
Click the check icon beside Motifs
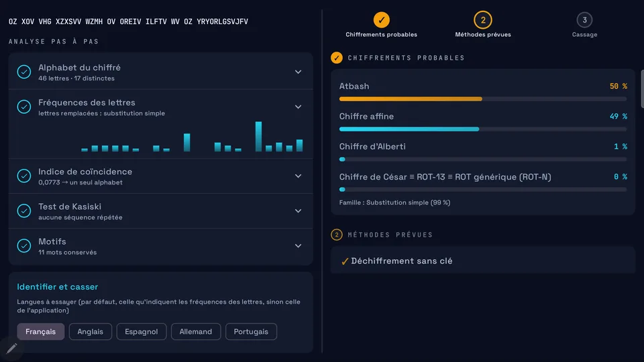[24, 245]
